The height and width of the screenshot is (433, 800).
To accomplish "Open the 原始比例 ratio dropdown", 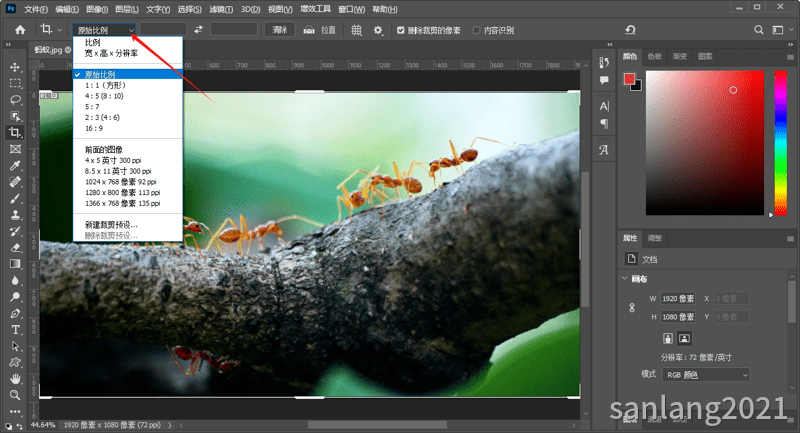I will coord(105,30).
